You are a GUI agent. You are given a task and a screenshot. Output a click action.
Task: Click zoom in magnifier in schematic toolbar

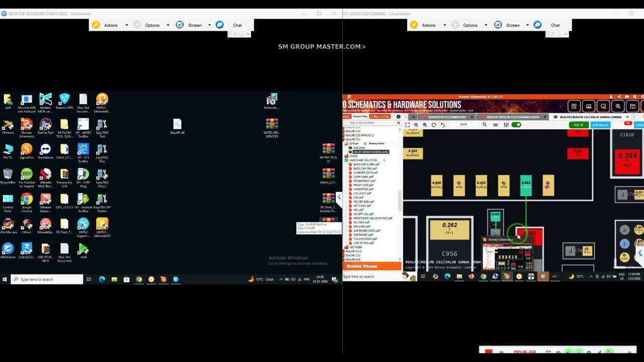click(425, 125)
